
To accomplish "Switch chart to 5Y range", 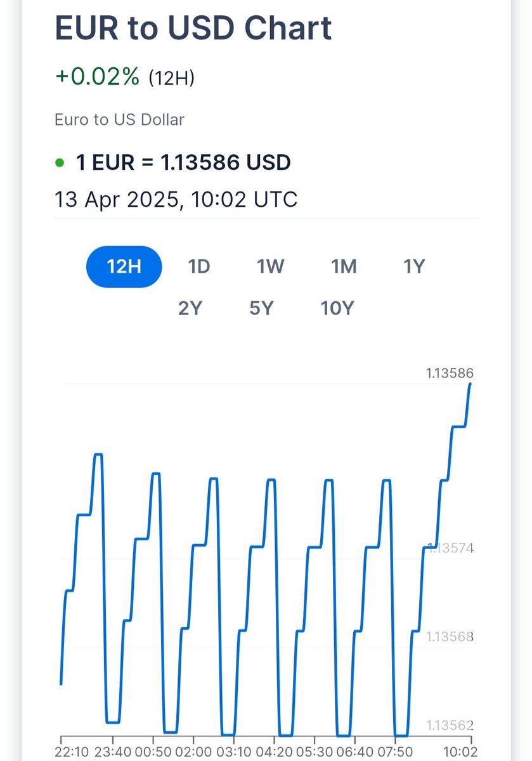I will click(x=261, y=308).
